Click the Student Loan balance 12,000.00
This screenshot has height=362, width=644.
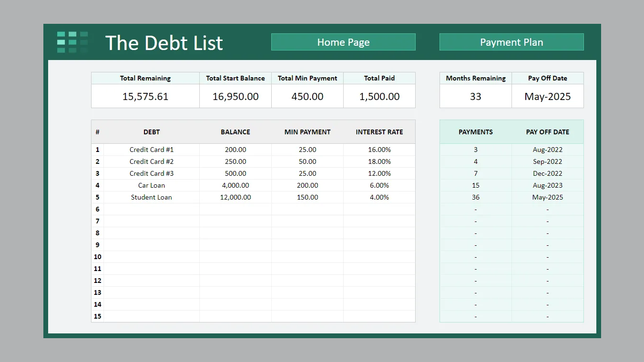click(235, 197)
